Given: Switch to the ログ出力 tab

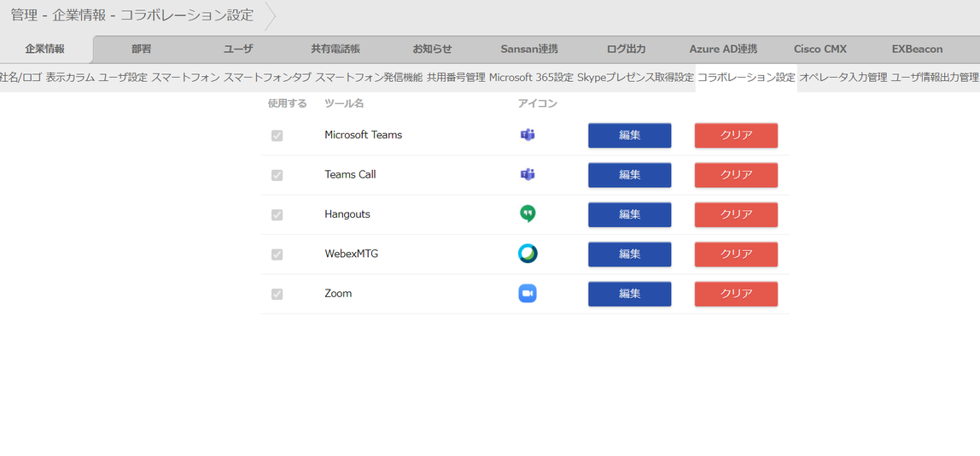Looking at the screenshot, I should 627,50.
